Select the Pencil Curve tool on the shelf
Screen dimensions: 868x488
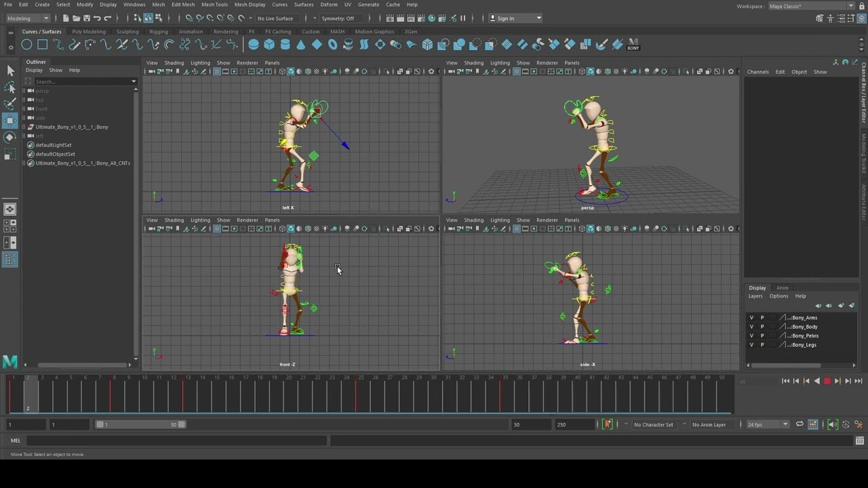click(73, 44)
